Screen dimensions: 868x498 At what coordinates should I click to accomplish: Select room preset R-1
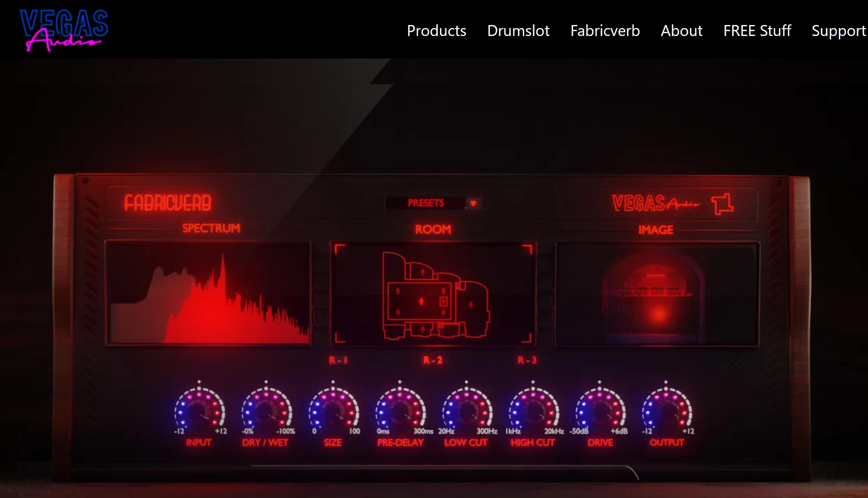[x=338, y=360]
